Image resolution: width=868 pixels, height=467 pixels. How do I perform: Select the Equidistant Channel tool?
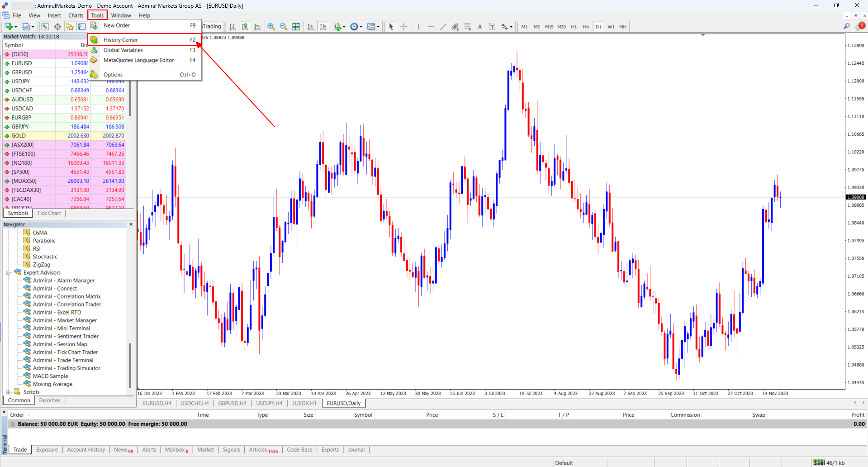(x=455, y=27)
